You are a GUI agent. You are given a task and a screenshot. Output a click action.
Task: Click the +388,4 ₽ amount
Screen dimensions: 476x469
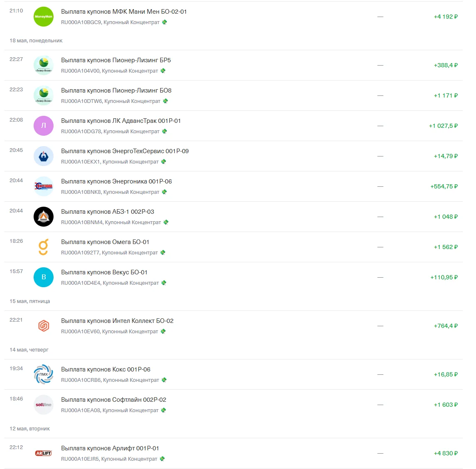[446, 65]
